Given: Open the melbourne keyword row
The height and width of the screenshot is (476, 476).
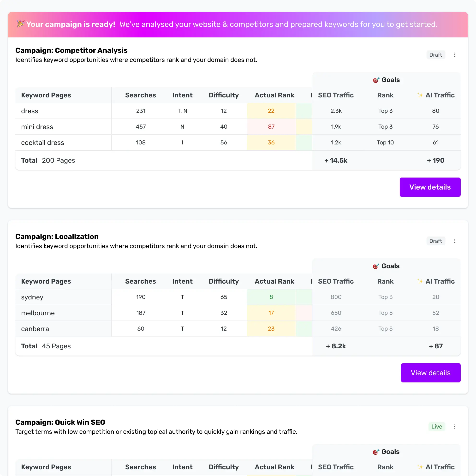Looking at the screenshot, I should (38, 313).
